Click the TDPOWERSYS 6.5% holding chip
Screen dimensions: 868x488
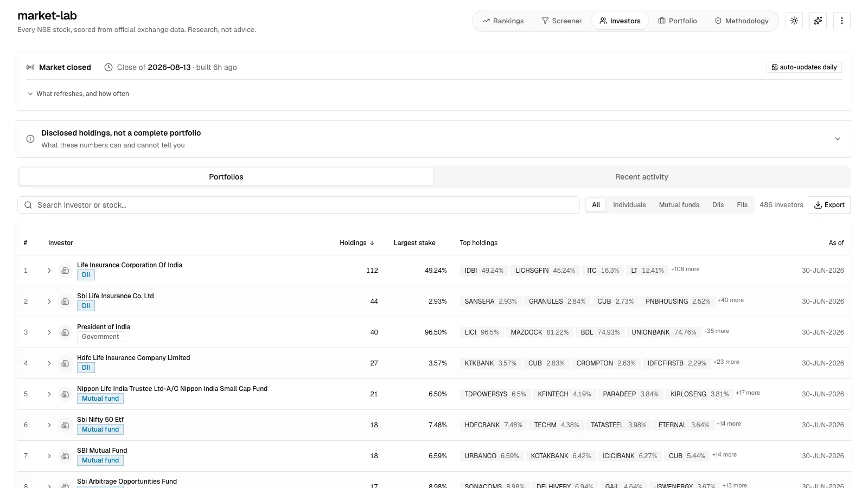click(x=495, y=394)
